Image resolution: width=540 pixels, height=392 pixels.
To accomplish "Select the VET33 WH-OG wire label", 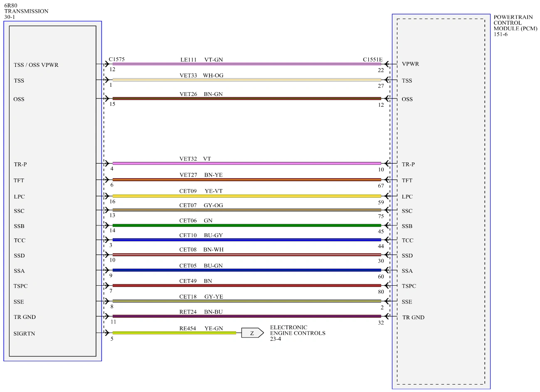I will (201, 76).
